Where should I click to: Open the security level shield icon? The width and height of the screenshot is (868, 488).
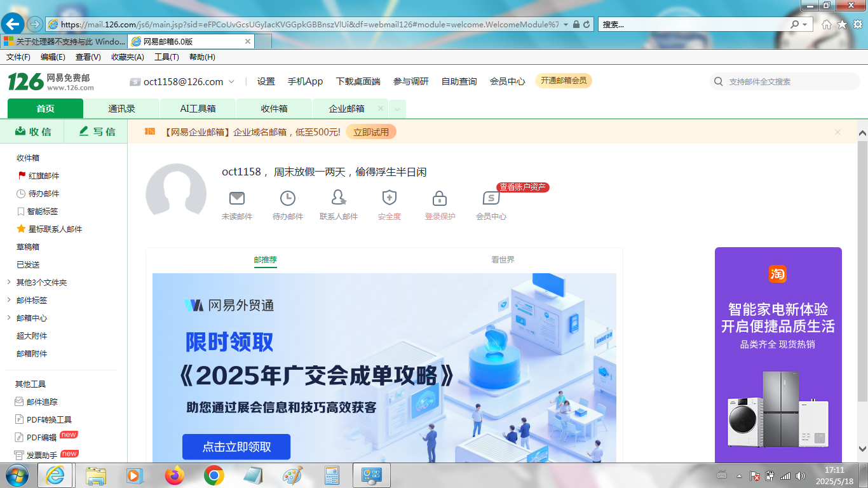click(x=390, y=198)
